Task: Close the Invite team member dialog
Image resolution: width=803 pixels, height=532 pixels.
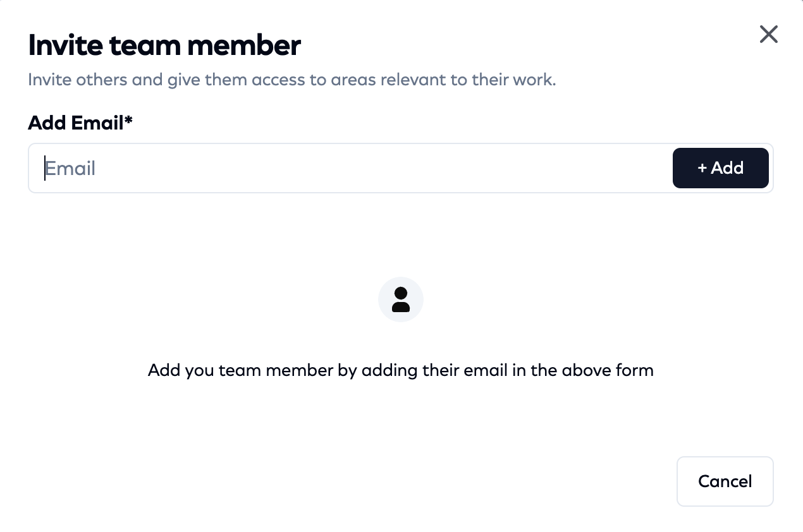Action: [768, 34]
